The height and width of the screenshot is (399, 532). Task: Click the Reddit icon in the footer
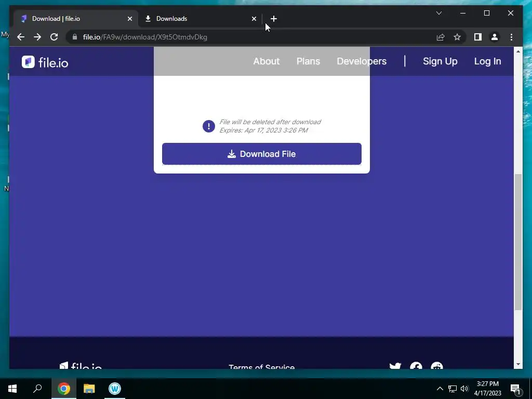[436, 366]
